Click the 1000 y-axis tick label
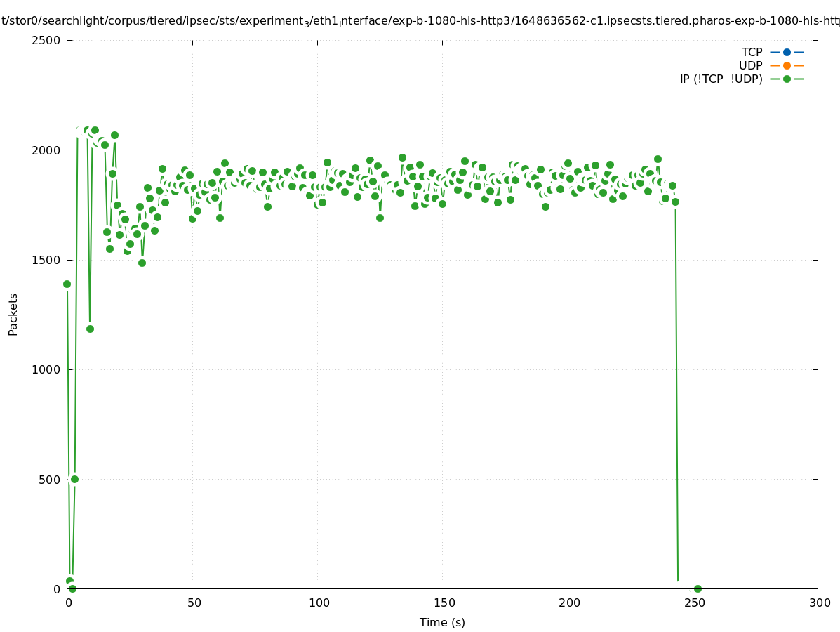Image resolution: width=840 pixels, height=632 pixels. 48,369
